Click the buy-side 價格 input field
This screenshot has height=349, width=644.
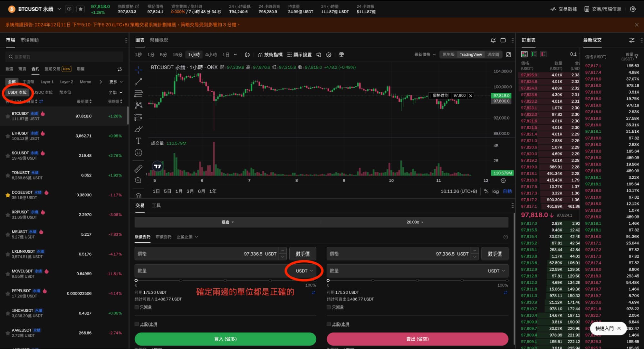[x=207, y=254]
